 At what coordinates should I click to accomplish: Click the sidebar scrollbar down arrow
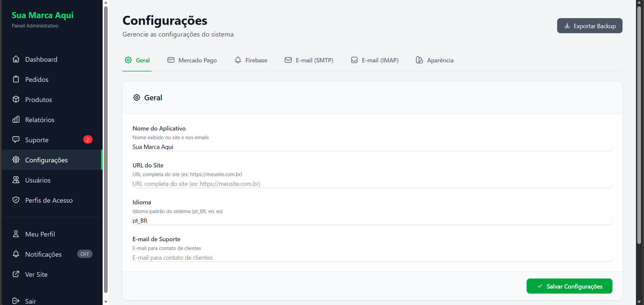pos(106,302)
